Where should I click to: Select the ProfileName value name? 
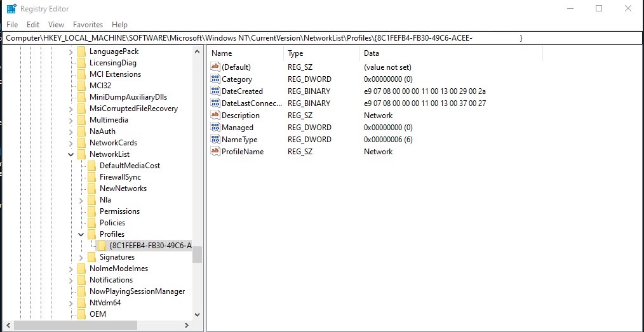[243, 152]
